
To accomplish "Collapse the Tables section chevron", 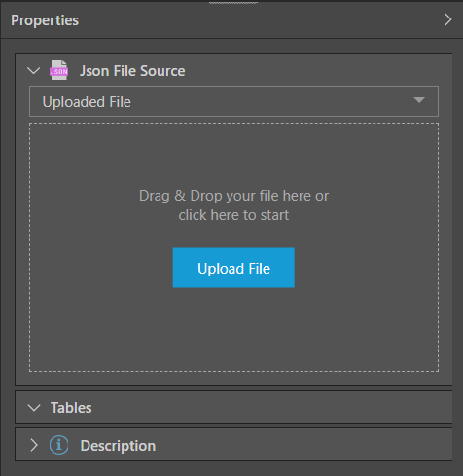I will pyautogui.click(x=34, y=408).
